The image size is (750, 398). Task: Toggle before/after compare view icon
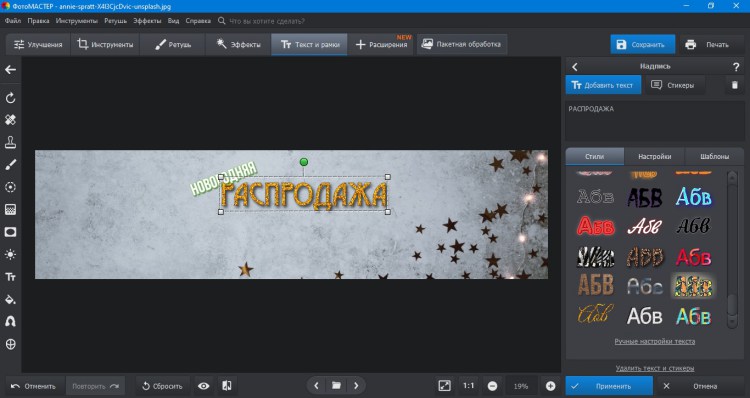[227, 386]
